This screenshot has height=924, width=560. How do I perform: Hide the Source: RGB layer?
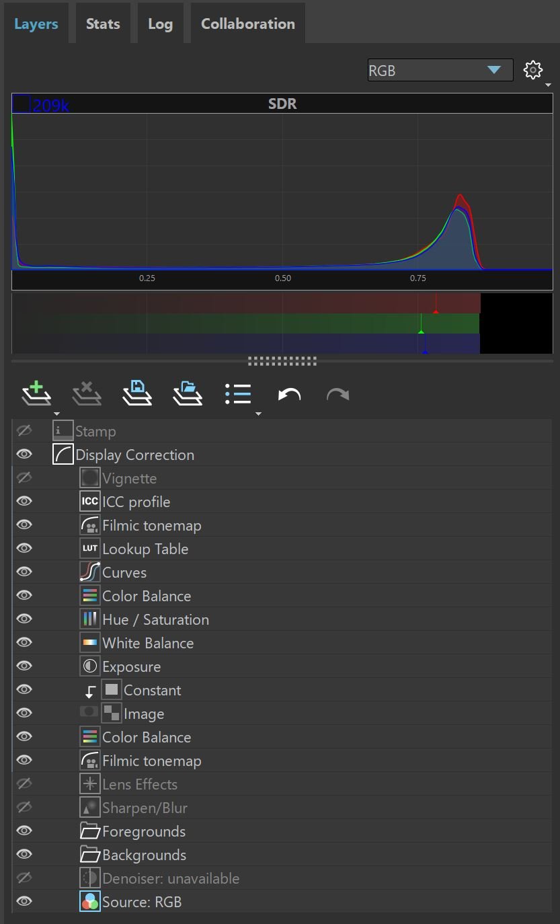click(x=24, y=902)
